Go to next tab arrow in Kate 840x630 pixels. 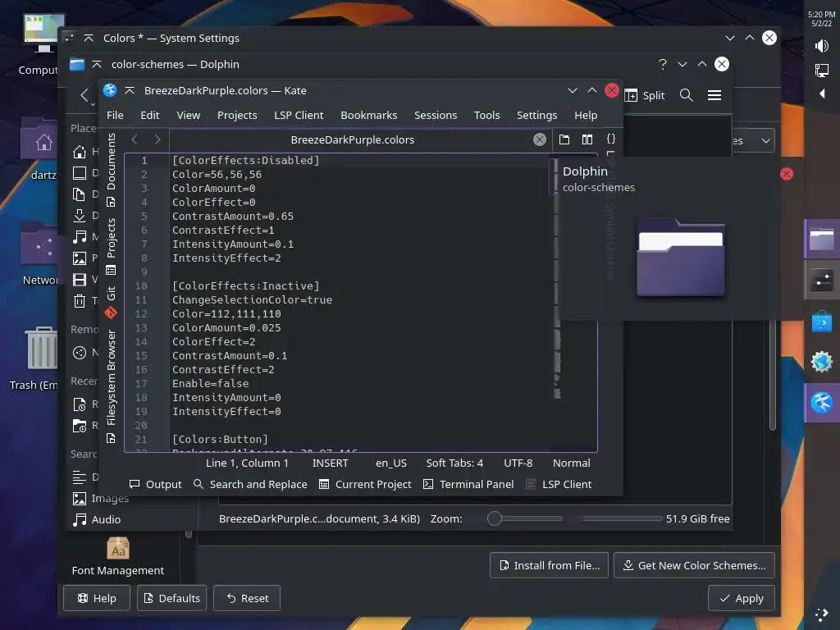click(x=157, y=139)
